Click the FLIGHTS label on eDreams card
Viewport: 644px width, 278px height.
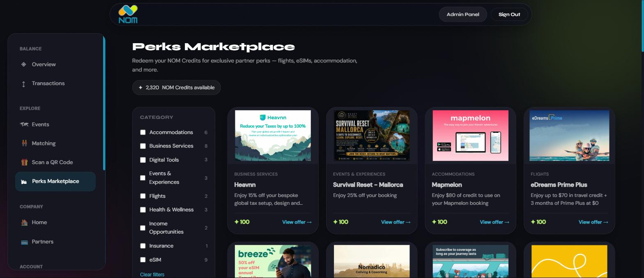coord(540,174)
